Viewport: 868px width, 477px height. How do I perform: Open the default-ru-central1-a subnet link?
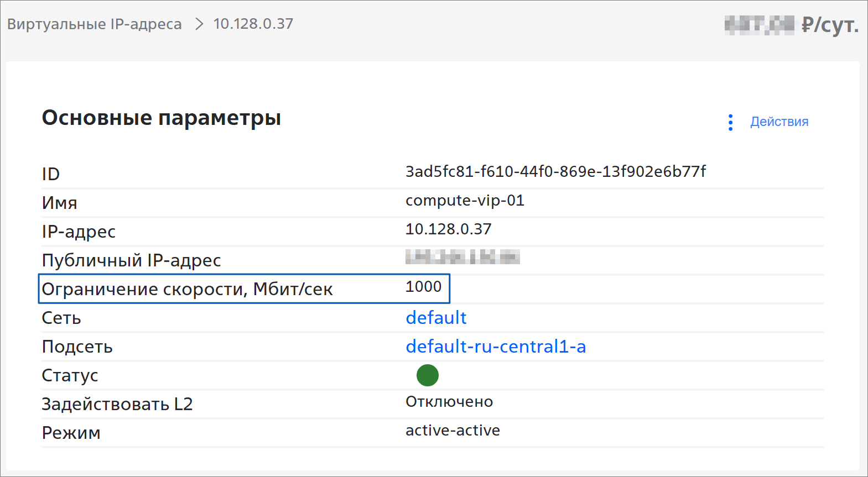coord(496,347)
